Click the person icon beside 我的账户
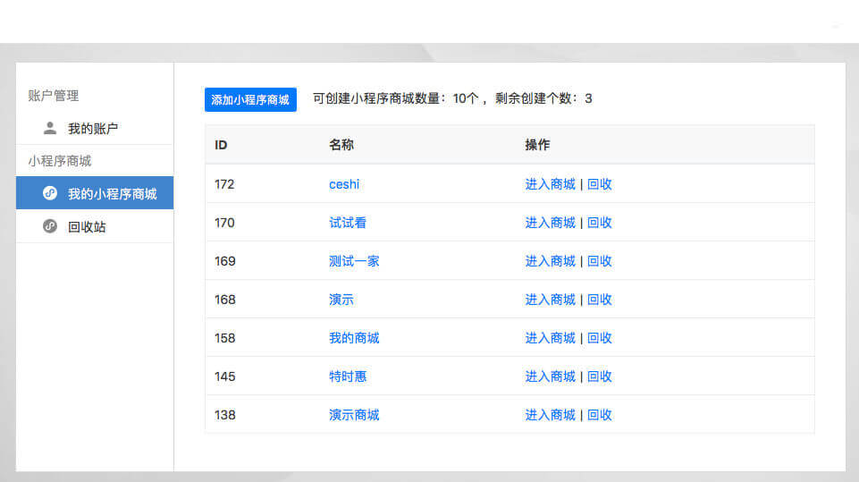This screenshot has height=482, width=859. (50, 128)
